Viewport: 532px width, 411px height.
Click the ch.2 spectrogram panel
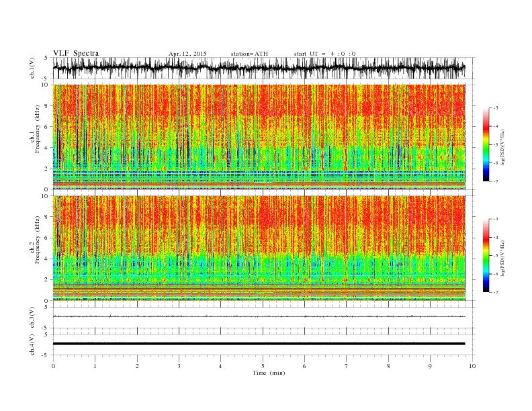point(259,248)
